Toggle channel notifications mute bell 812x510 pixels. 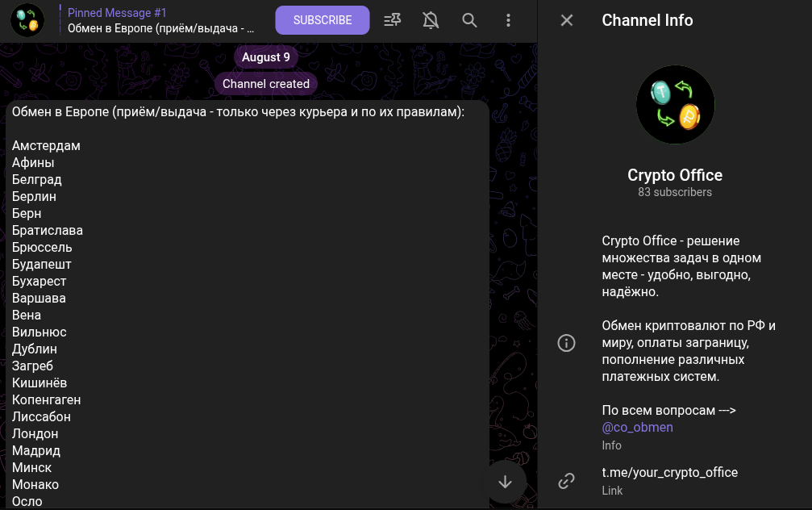(x=431, y=20)
